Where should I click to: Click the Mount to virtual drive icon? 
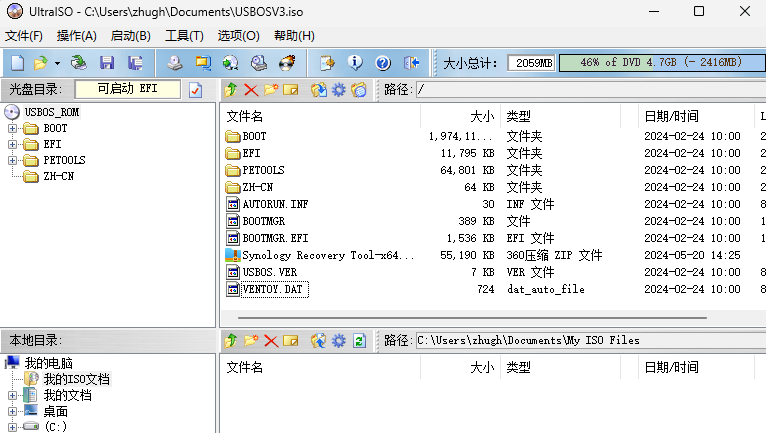point(259,63)
